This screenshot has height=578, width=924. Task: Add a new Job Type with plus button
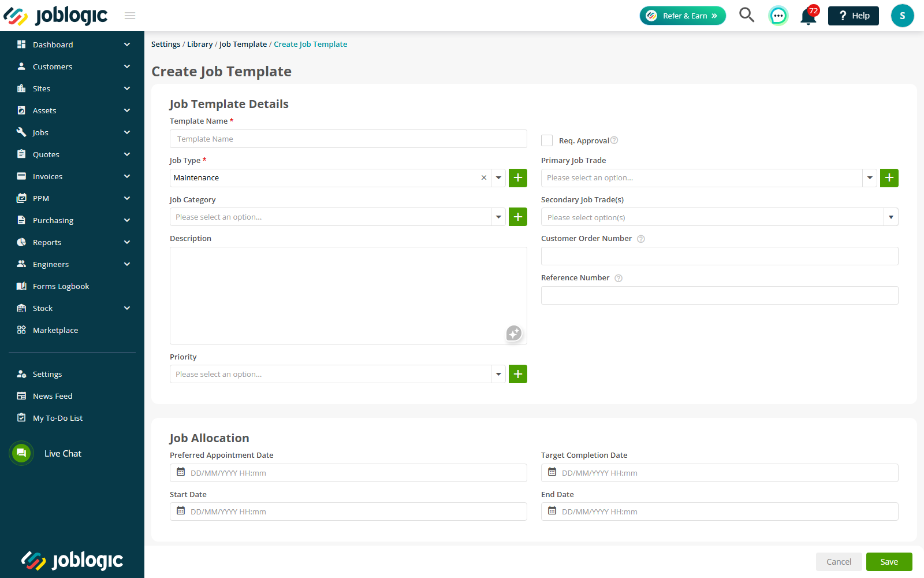pyautogui.click(x=518, y=178)
